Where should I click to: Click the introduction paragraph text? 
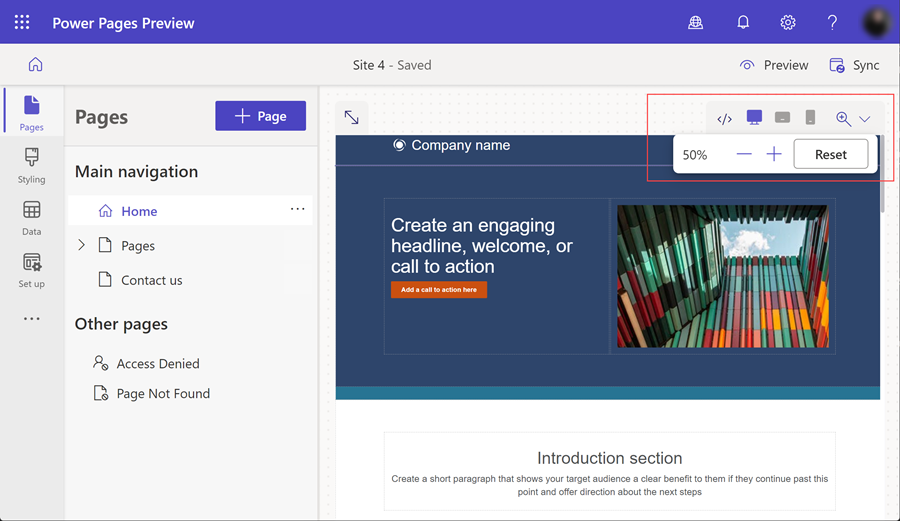(610, 485)
